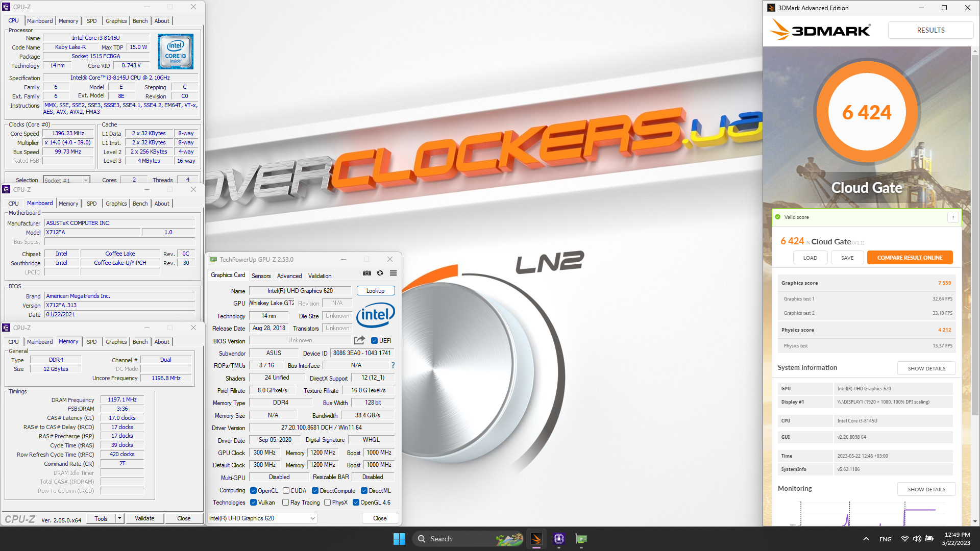Viewport: 980px width, 551px height.
Task: Click the GPU name field in GPU-Z
Action: pyautogui.click(x=300, y=291)
